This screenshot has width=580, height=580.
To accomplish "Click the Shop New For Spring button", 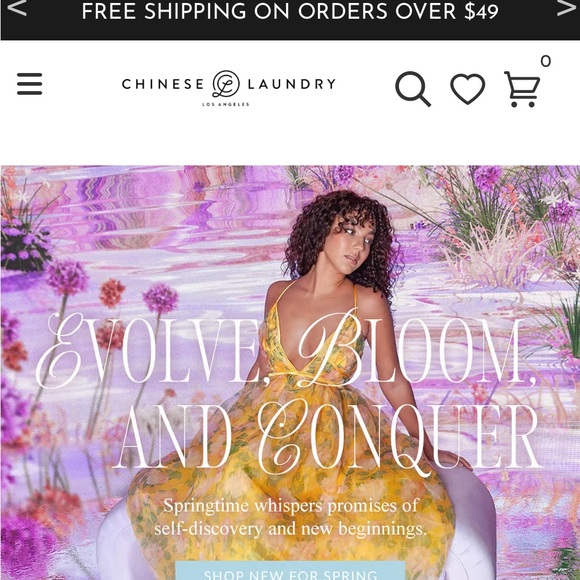I will (290, 571).
